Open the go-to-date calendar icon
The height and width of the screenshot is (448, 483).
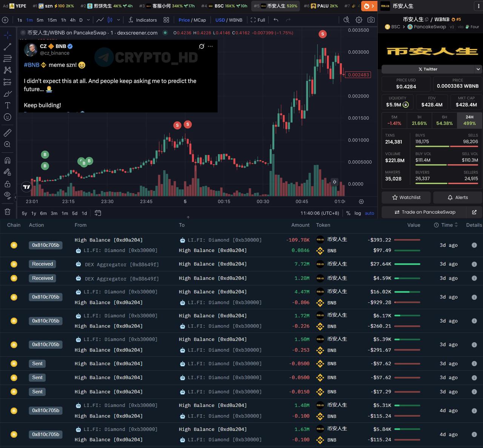98,213
